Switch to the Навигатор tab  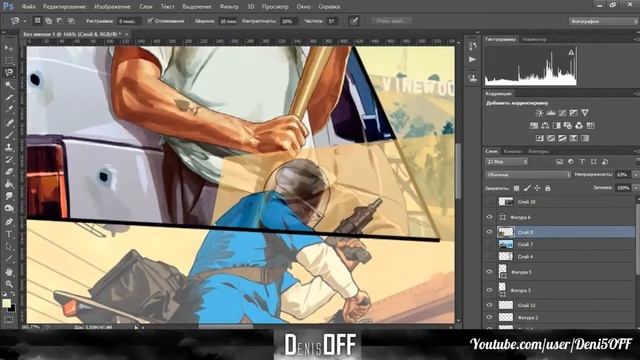click(x=534, y=40)
